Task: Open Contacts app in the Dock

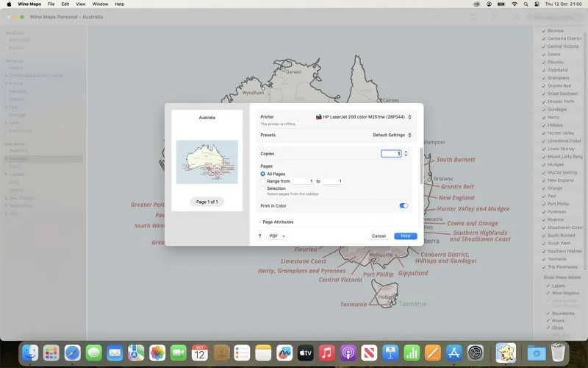Action: pyautogui.click(x=221, y=353)
